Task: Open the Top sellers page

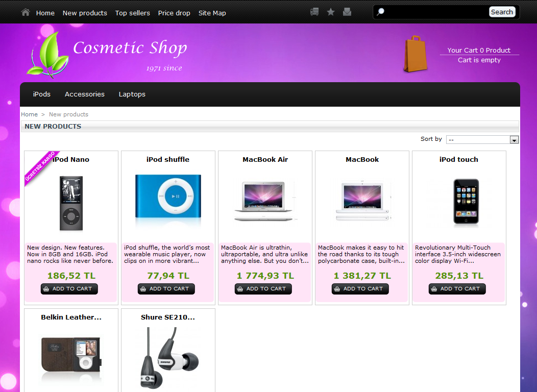Action: [133, 13]
